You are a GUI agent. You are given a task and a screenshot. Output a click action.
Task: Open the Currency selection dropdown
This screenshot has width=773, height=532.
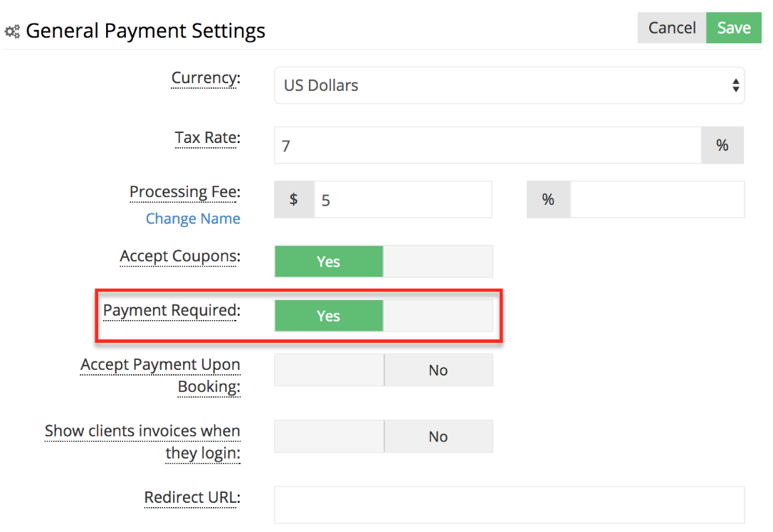click(x=509, y=85)
